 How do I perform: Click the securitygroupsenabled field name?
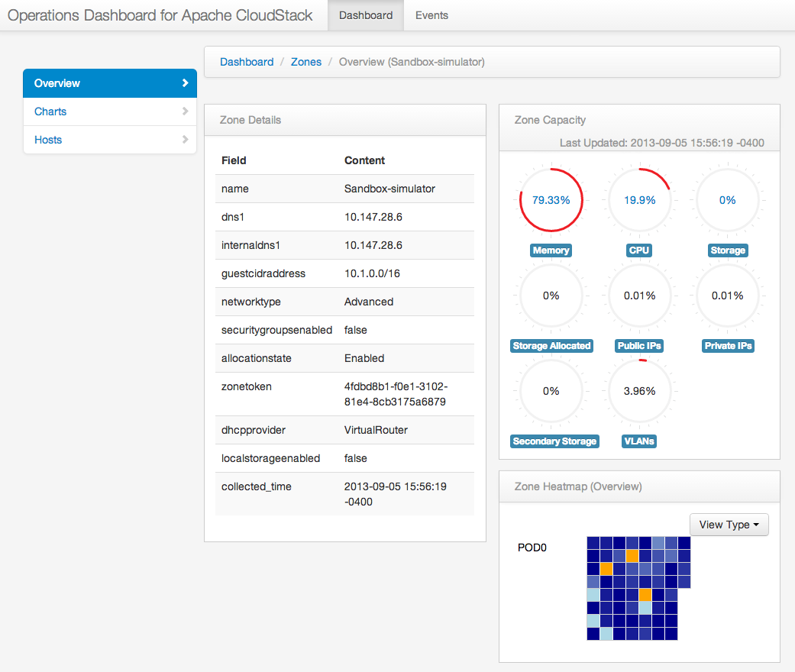(276, 330)
